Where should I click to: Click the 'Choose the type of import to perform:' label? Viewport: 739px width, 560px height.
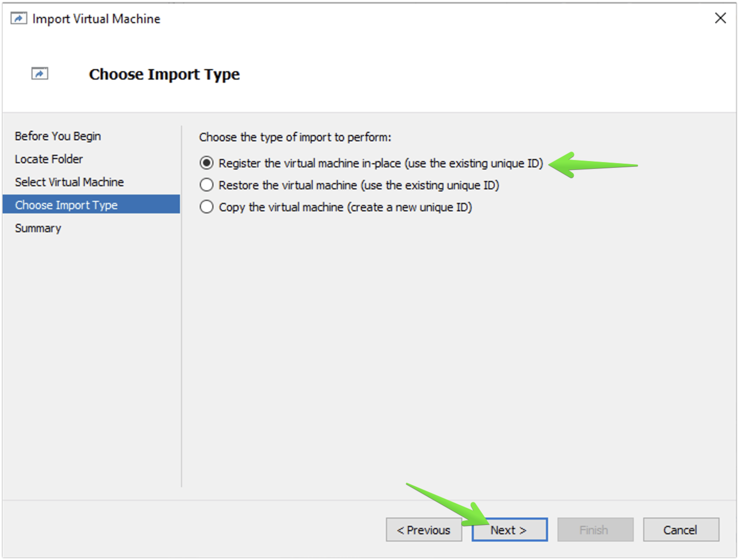tap(295, 137)
